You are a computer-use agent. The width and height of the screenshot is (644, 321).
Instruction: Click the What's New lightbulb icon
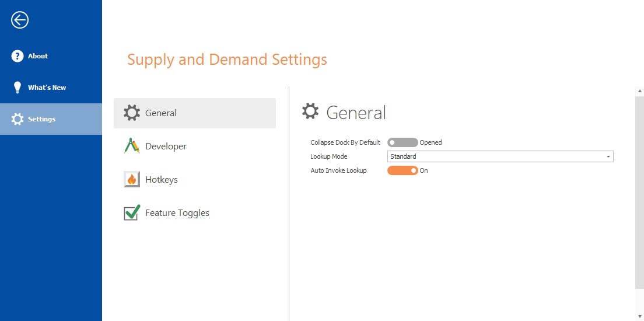(17, 88)
